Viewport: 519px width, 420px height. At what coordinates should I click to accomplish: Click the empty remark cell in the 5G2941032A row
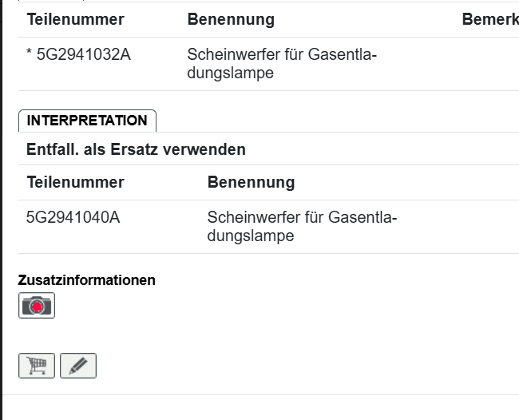pos(487,64)
